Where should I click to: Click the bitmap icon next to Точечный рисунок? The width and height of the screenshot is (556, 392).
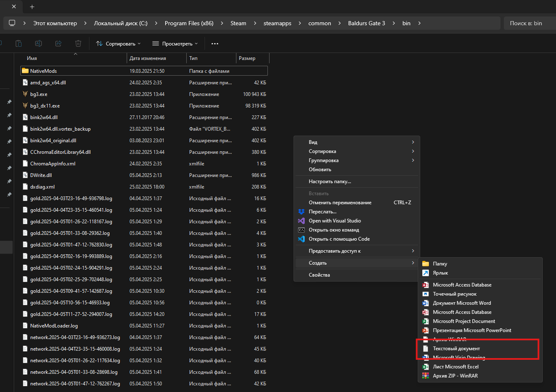pos(426,294)
